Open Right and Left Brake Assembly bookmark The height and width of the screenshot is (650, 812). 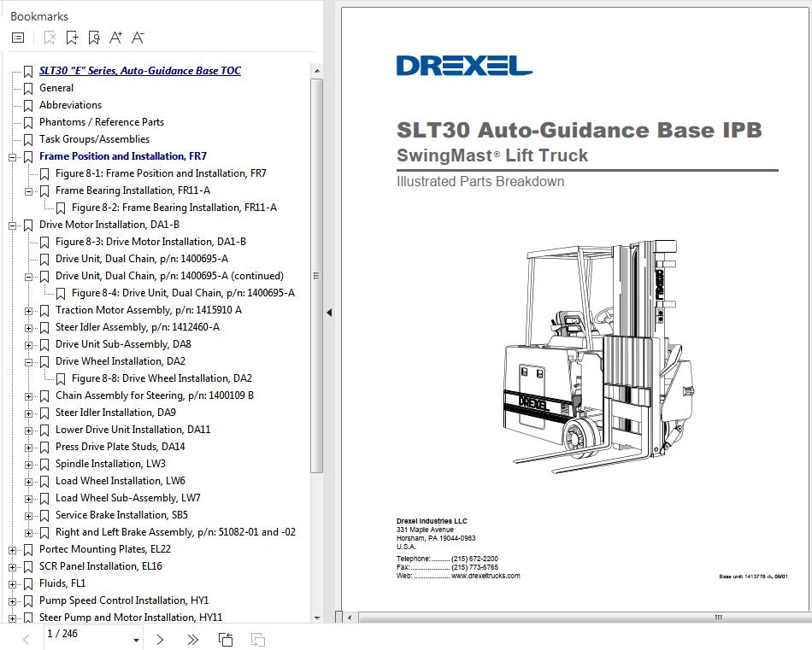click(175, 532)
